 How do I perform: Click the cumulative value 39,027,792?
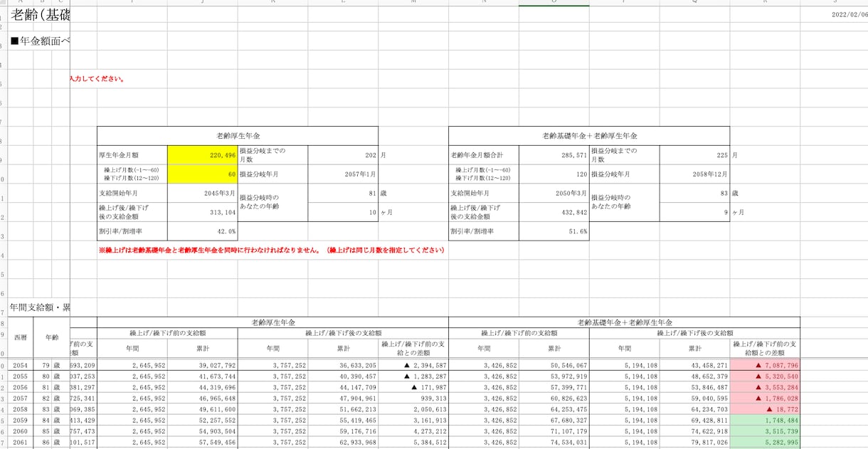point(203,365)
